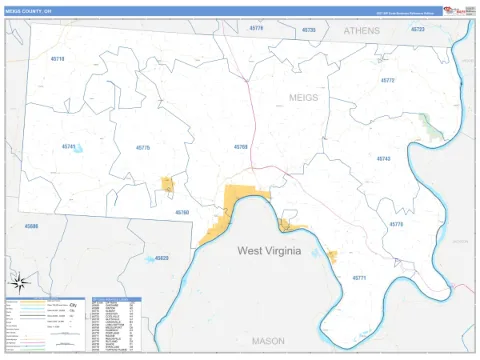Click the MASON county label
The height and width of the screenshot is (360, 480).
(268, 341)
